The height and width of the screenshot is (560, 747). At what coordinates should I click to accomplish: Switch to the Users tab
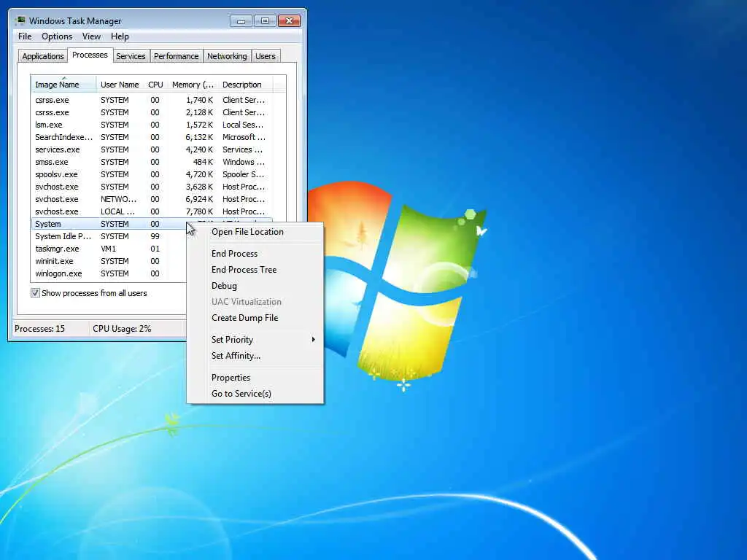pyautogui.click(x=265, y=56)
